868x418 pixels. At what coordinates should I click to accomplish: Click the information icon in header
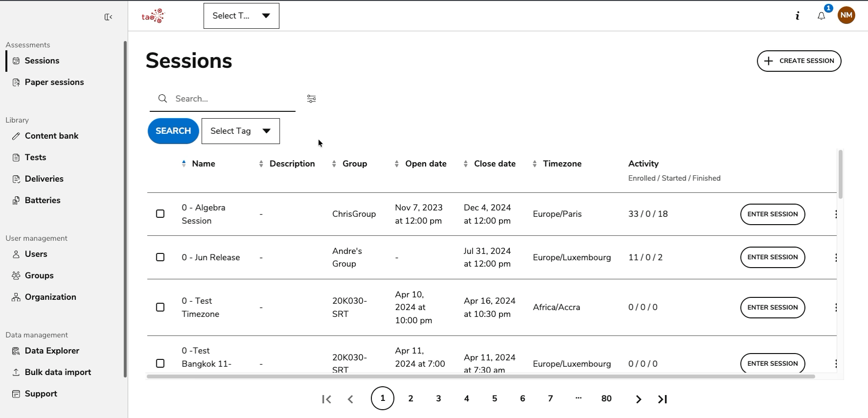point(797,16)
